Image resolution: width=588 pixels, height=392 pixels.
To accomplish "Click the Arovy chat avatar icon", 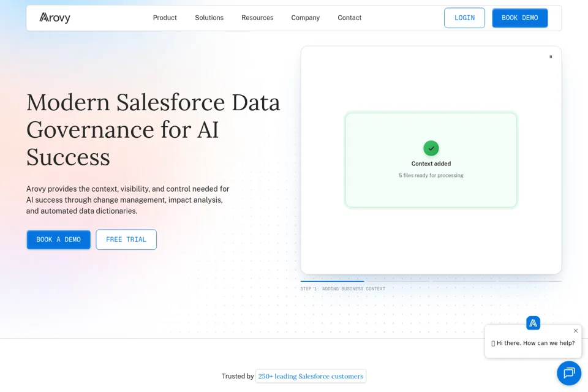I will [533, 323].
